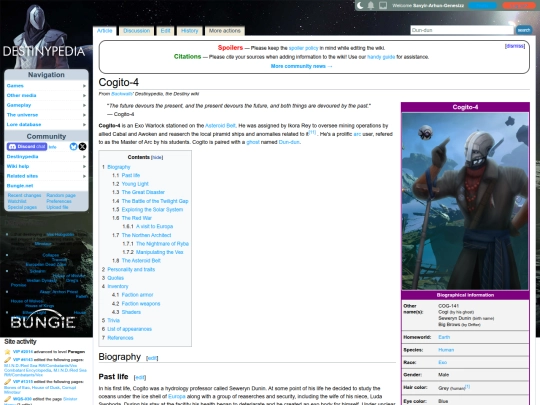Click the Discord info link
540x405 pixels.
52,147
